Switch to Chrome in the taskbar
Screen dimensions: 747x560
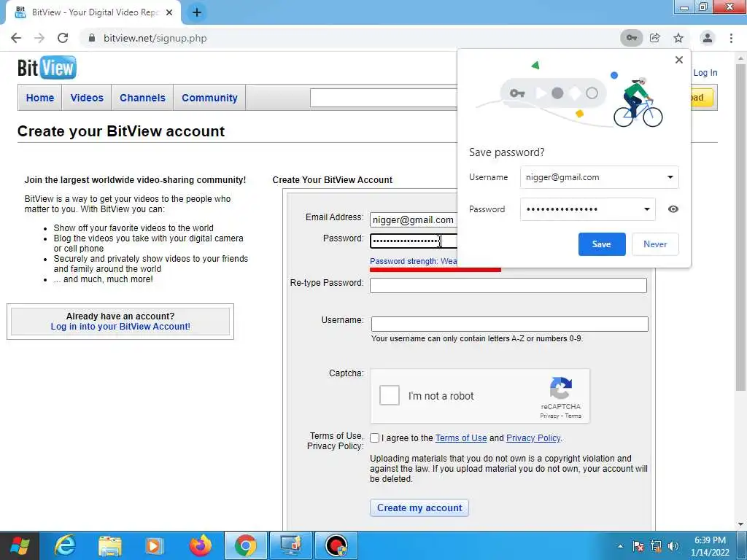click(245, 545)
